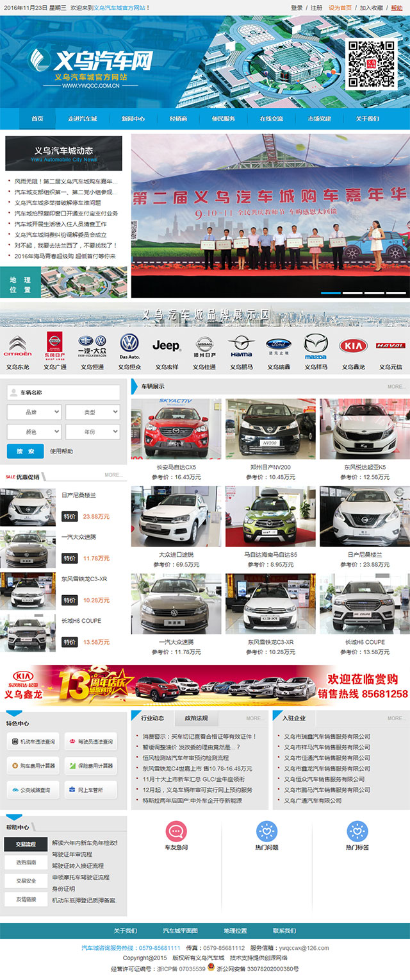Click the 登录 link at top

(x=297, y=8)
